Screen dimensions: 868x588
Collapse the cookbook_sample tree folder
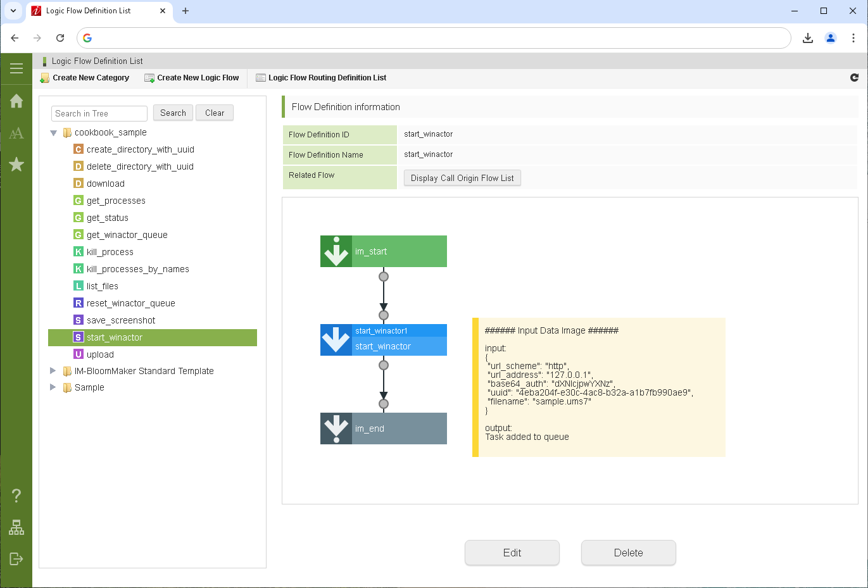(53, 133)
